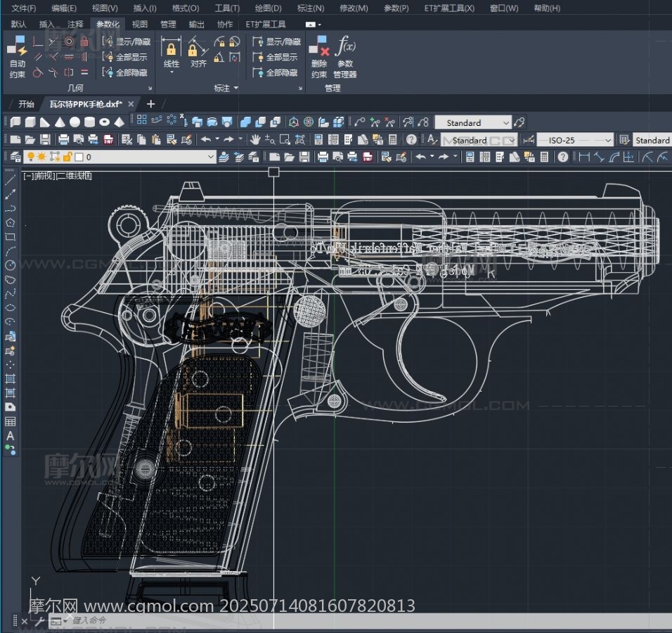
Task: Open the Parameters Manager (参数管理器) fx icon
Action: click(x=345, y=46)
